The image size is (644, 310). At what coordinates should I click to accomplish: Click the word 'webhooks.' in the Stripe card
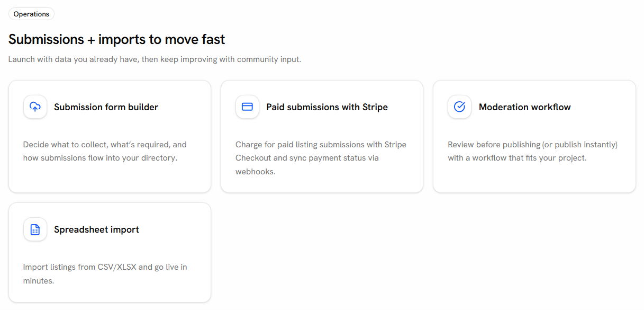click(x=256, y=172)
